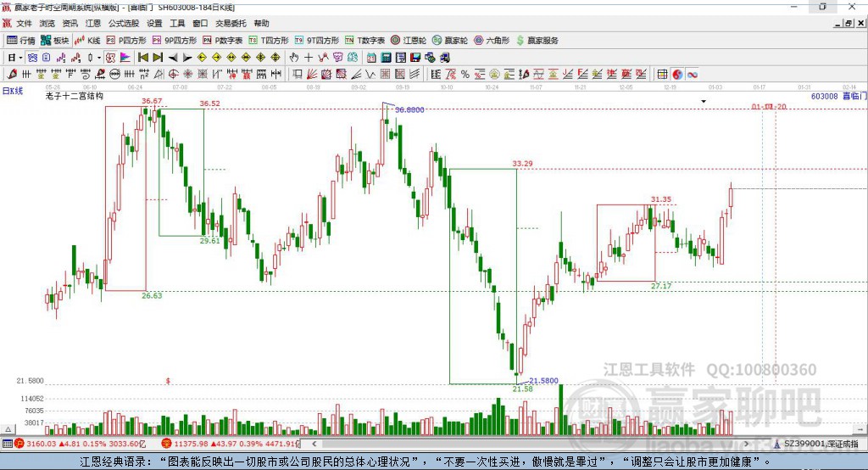Open the 文件 menu

click(x=24, y=23)
